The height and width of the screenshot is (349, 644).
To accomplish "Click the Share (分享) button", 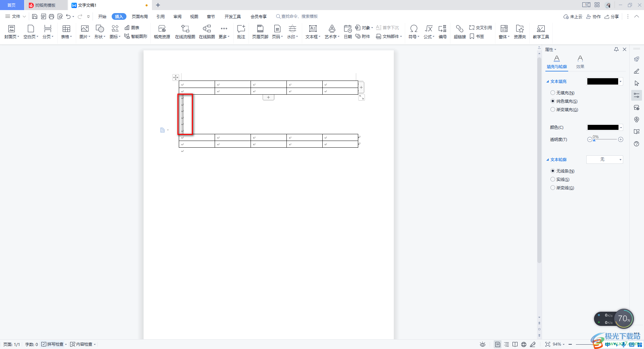I will tap(612, 16).
